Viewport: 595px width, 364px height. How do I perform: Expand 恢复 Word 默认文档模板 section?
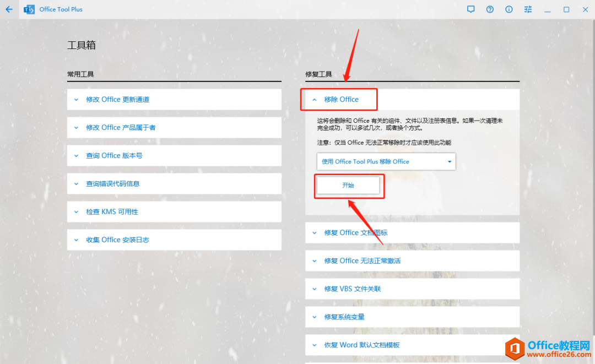pyautogui.click(x=412, y=345)
